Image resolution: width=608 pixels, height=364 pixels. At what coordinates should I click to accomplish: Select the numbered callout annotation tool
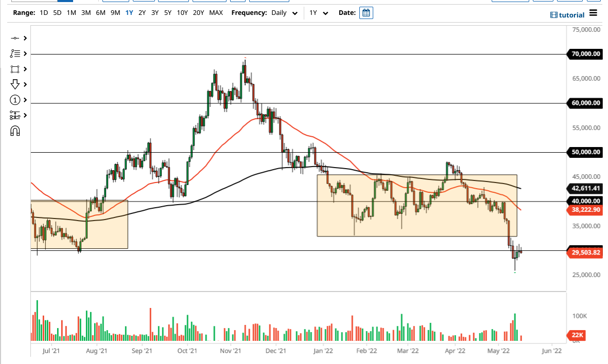tap(14, 100)
